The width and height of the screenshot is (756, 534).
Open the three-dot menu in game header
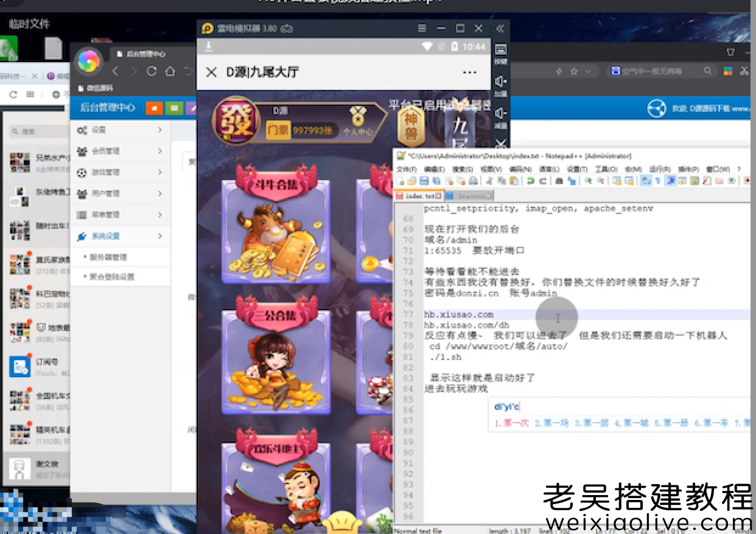[469, 72]
